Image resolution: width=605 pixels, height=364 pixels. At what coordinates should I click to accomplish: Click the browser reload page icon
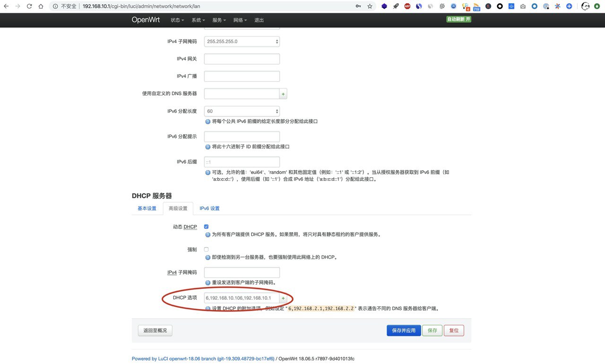[29, 6]
